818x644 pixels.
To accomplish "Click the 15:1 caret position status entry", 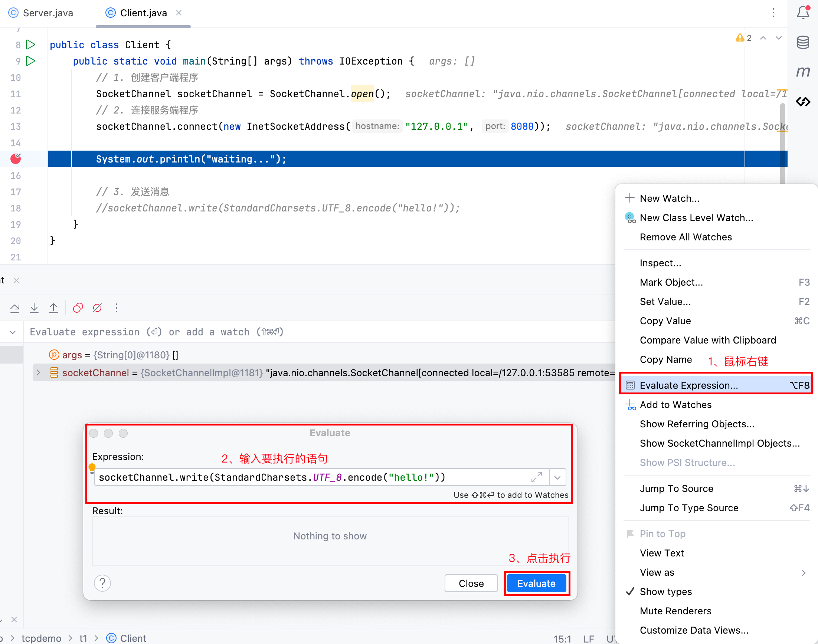I will click(x=562, y=639).
